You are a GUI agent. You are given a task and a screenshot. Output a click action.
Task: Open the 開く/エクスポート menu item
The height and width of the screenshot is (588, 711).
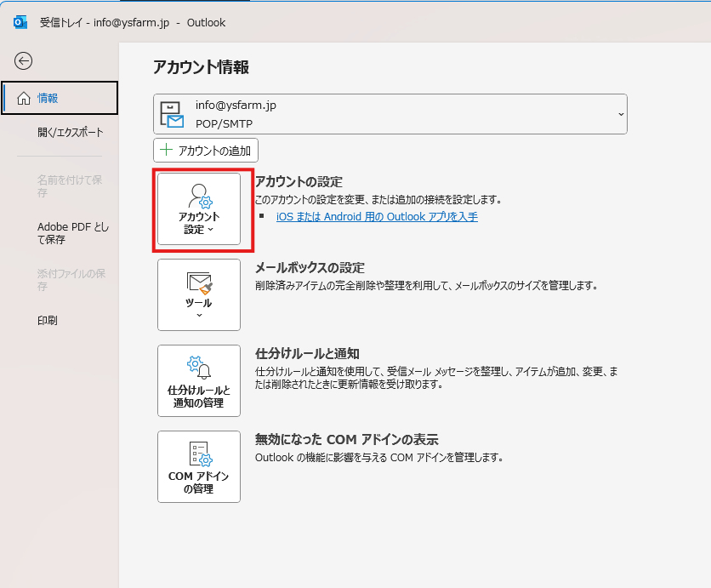coord(70,133)
